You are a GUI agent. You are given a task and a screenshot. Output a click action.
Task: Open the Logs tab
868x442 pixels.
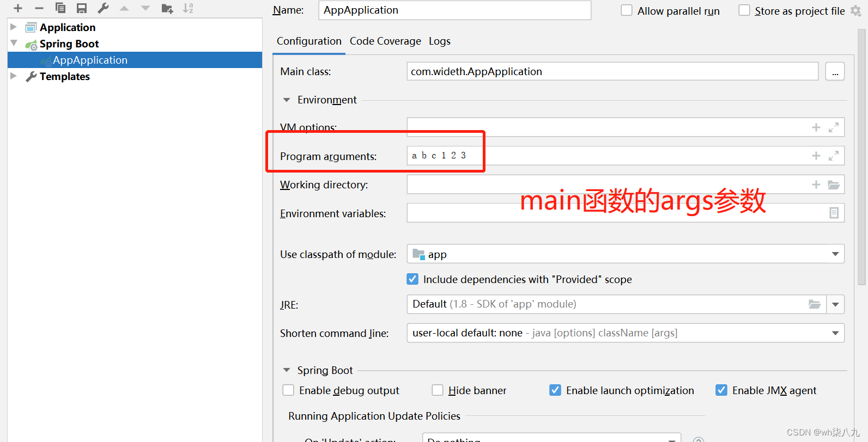coord(440,41)
